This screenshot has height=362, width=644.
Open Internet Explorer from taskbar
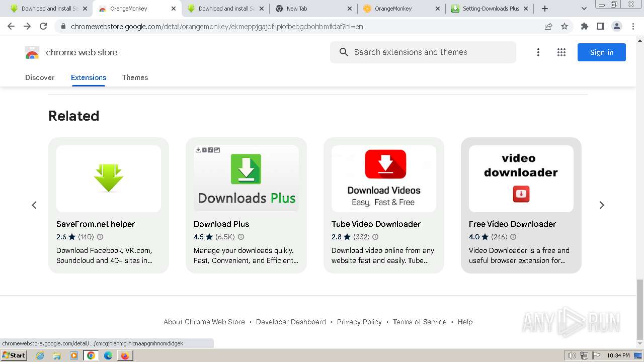coord(40,355)
